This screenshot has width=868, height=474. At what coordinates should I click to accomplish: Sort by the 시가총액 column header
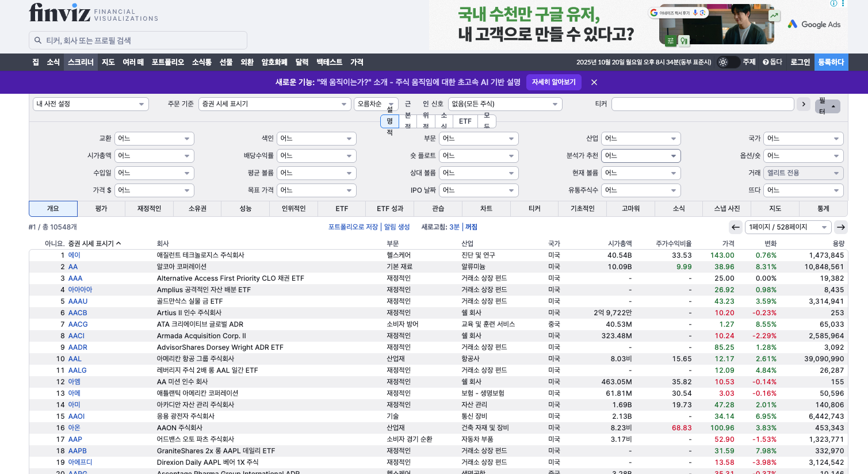(x=620, y=244)
